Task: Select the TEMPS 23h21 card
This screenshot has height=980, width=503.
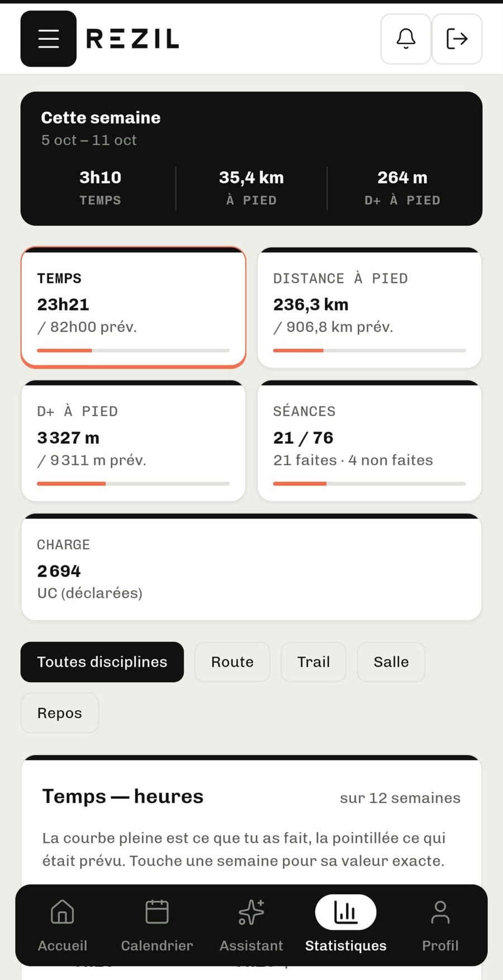Action: 134,308
